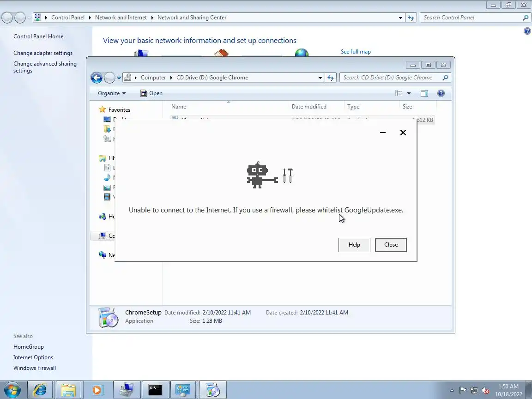Click forward arrow in CD Drive explorer window
Viewport: 532px width, 399px height.
109,78
